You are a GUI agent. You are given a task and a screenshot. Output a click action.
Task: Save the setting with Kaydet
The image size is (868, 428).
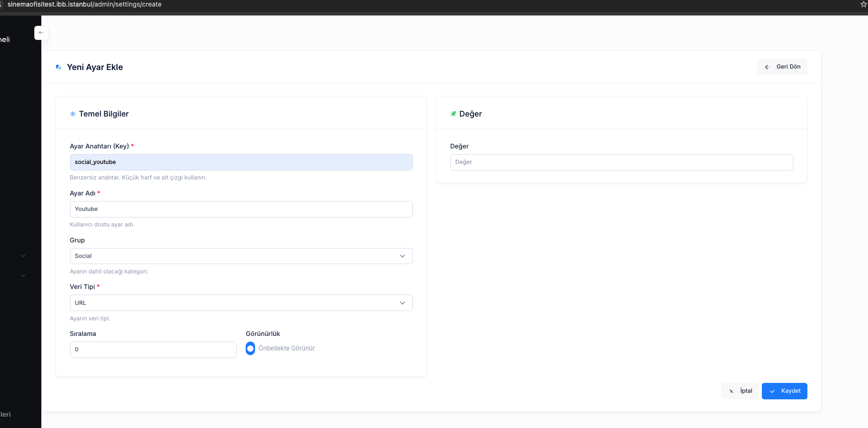(784, 391)
